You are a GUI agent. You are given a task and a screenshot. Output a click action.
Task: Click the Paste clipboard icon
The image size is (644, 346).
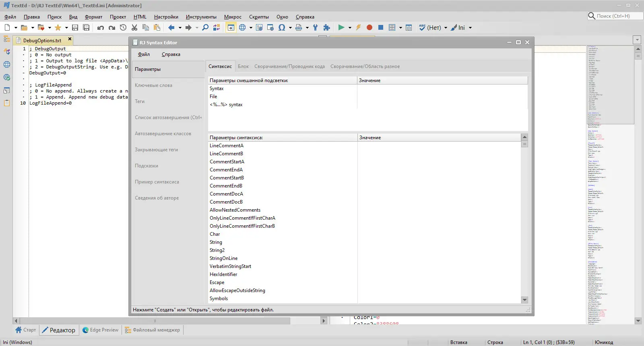[157, 27]
